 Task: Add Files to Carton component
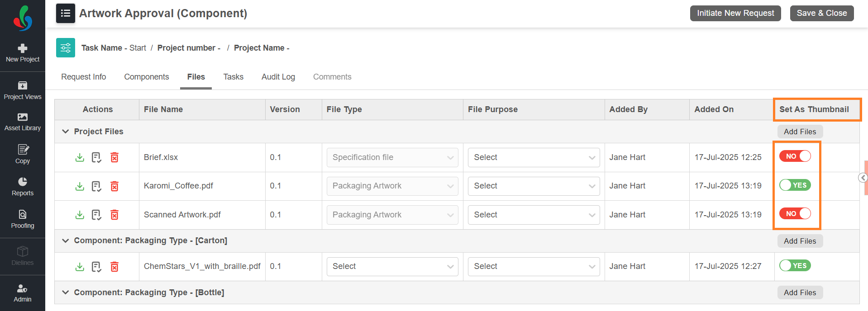pos(800,241)
